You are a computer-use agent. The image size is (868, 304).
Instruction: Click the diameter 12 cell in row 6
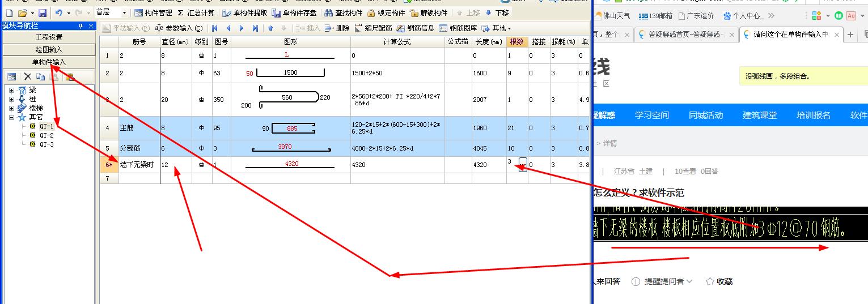(176, 164)
